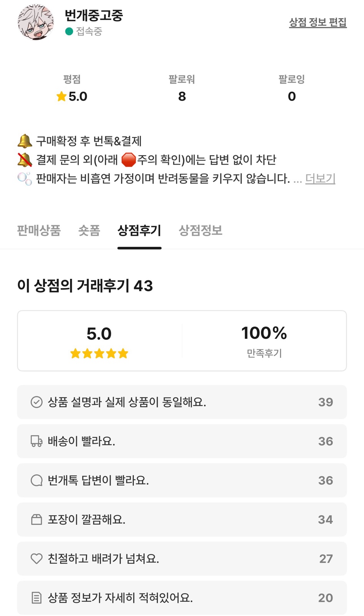Click the chat bubble icon for fast replies
This screenshot has height=616, width=364.
pos(37,480)
